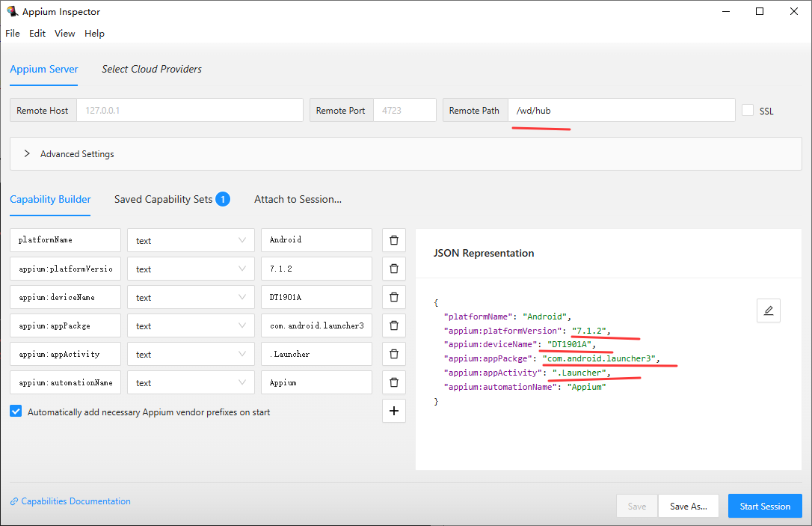812x526 pixels.
Task: Delete the appium:appPackge capability row
Action: click(393, 325)
